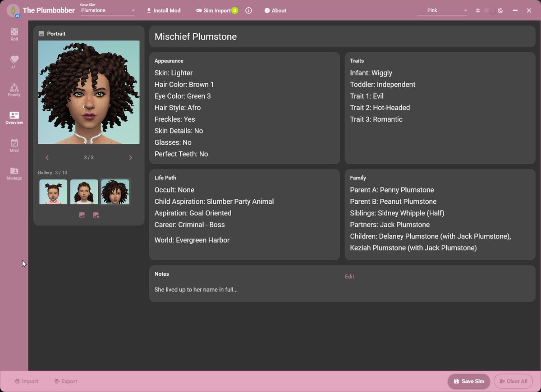Click 'Hair Color: Brown 1' text
541x392 pixels.
184,85
